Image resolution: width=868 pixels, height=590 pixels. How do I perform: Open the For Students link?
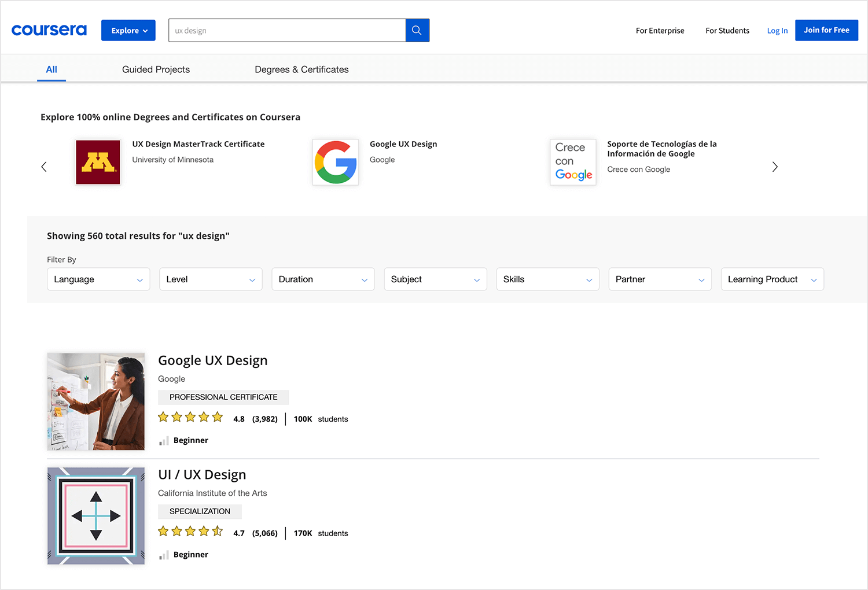[727, 31]
